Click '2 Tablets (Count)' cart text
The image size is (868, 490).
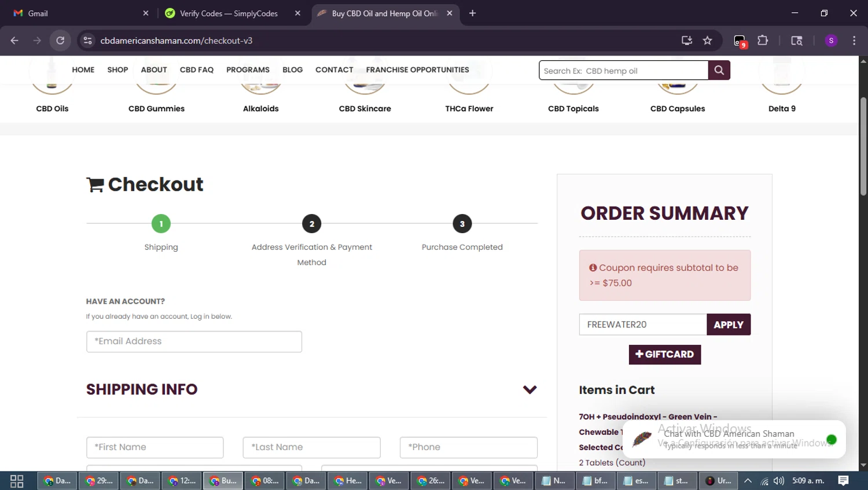coord(612,463)
